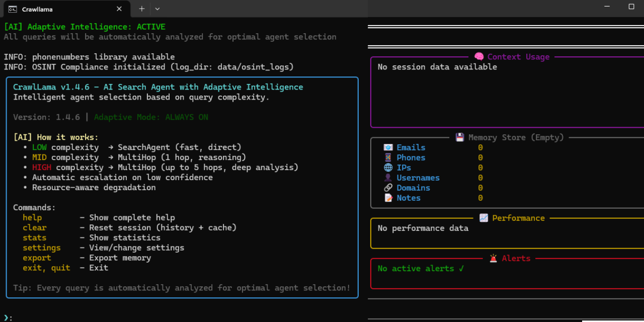
Task: Click the chart icon beside Performance
Action: pyautogui.click(x=484, y=218)
